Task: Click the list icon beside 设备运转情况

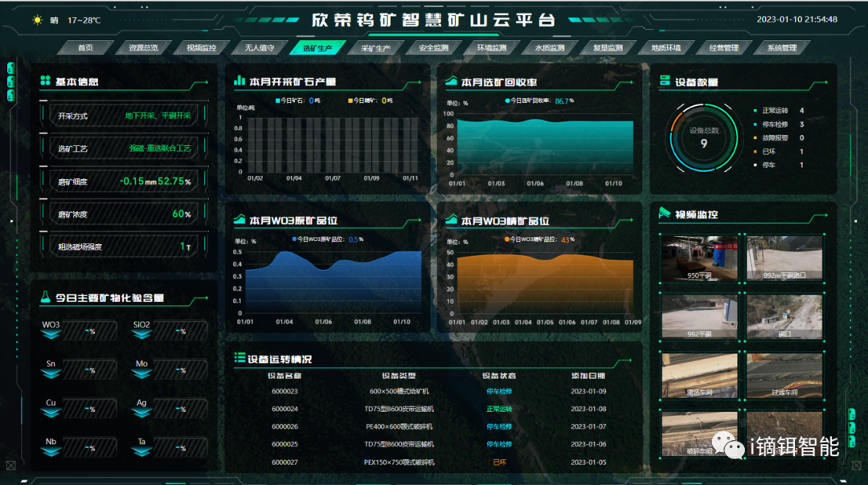Action: (239, 358)
